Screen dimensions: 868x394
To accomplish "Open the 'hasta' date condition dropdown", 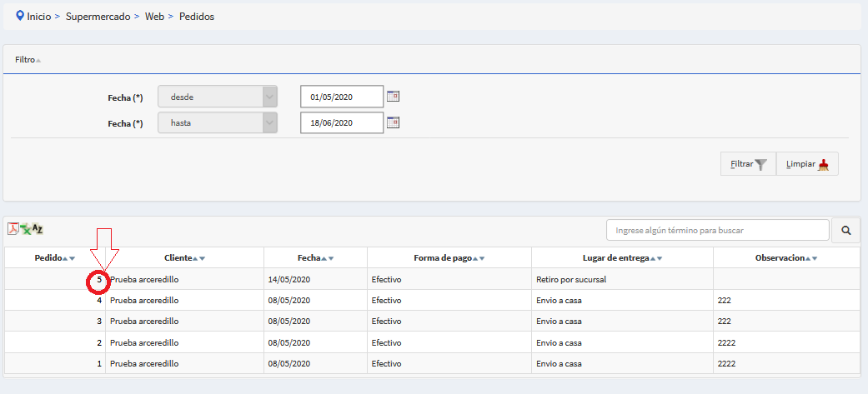I will tap(217, 123).
